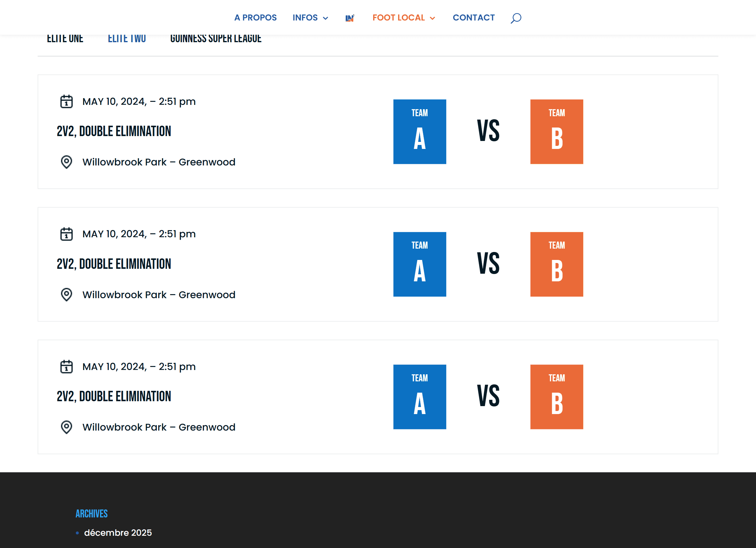Click the search magnifier icon
The width and height of the screenshot is (756, 548).
click(516, 18)
